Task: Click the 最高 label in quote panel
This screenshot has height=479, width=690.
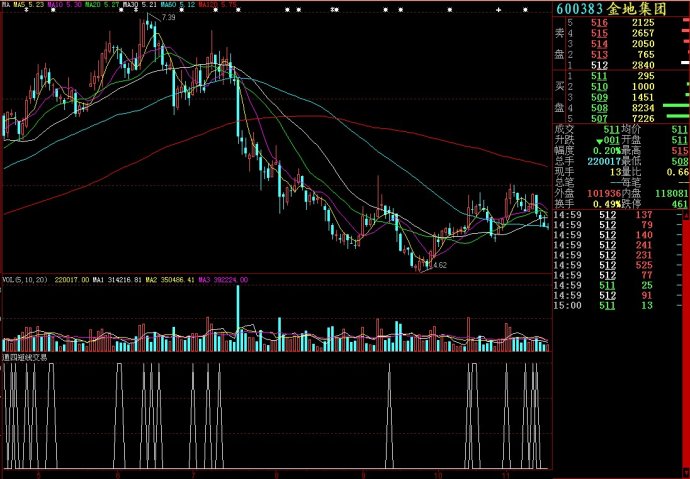Action: pyautogui.click(x=631, y=150)
